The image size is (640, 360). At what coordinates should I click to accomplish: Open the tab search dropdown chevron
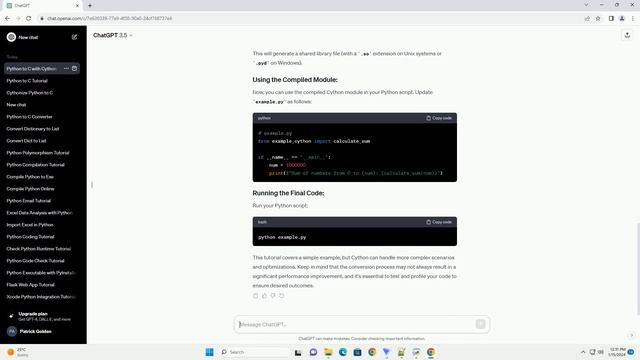(x=586, y=5)
